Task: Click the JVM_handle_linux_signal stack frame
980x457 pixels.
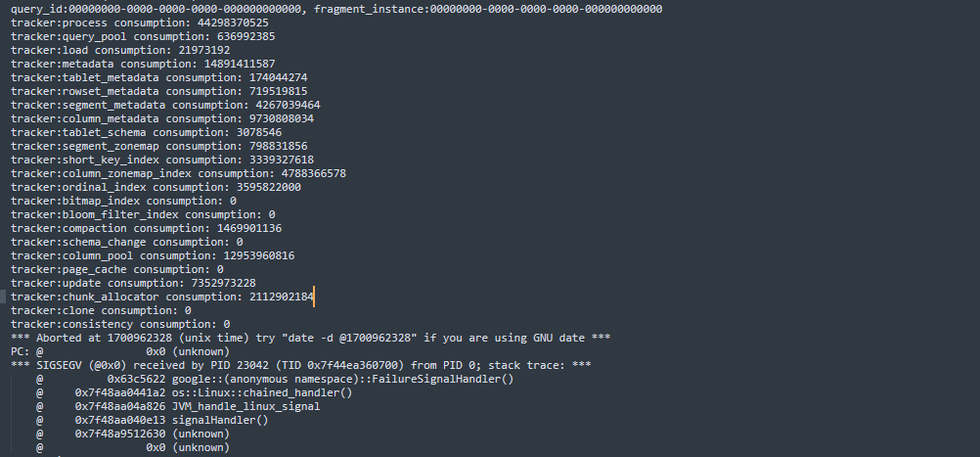Action: pyautogui.click(x=177, y=407)
